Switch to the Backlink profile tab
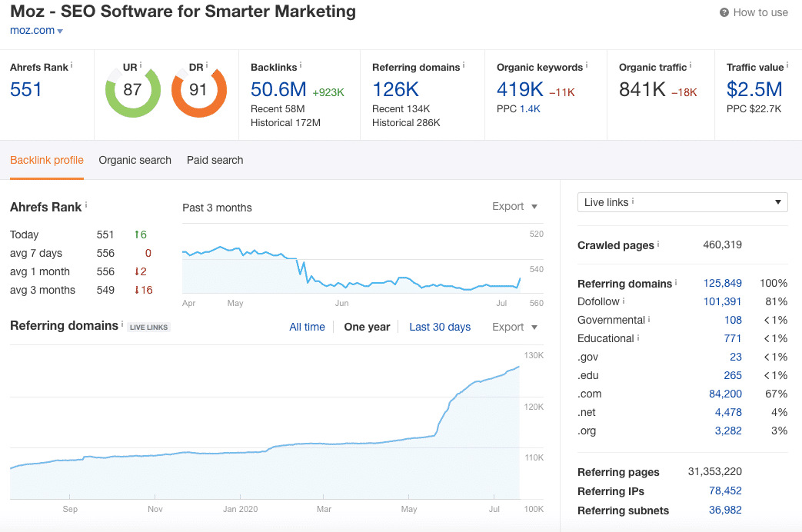This screenshot has width=802, height=532. point(47,160)
